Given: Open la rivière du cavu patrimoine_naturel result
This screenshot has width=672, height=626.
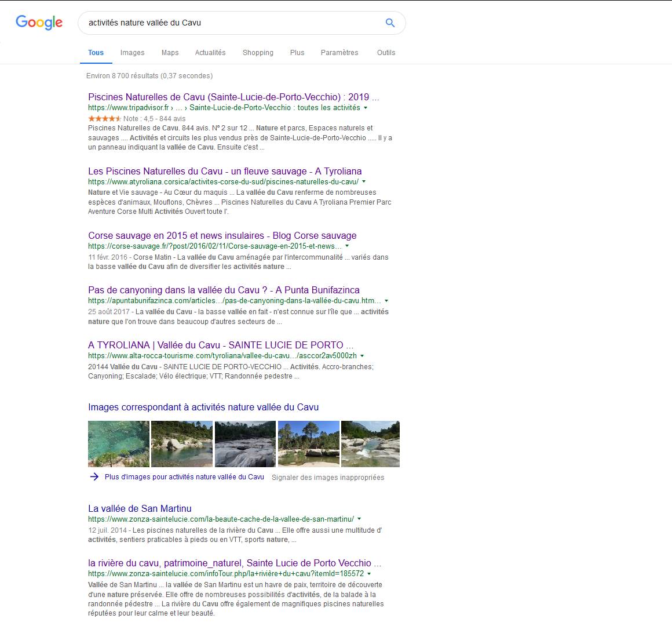Looking at the screenshot, I should point(235,563).
